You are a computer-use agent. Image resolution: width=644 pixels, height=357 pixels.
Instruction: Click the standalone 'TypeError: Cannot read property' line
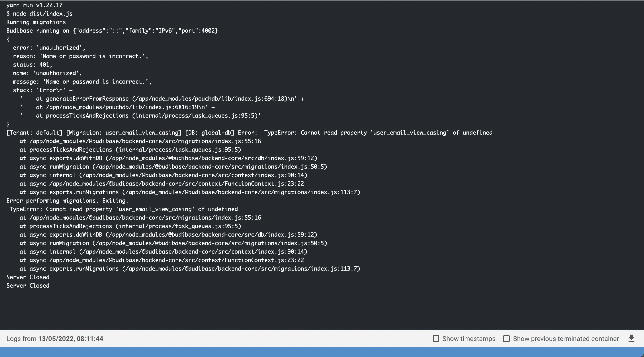(x=124, y=209)
